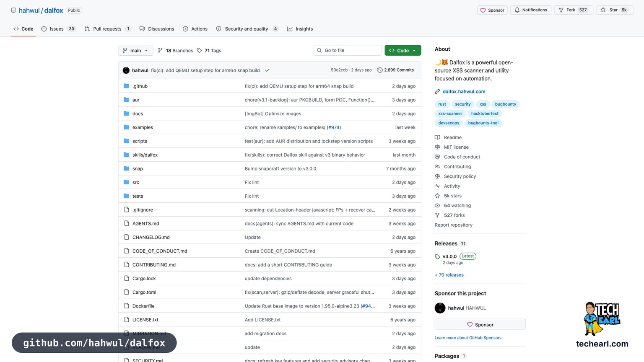Click the Dockerfile file icon
Viewport: 644px width, 362px height.
126,306
